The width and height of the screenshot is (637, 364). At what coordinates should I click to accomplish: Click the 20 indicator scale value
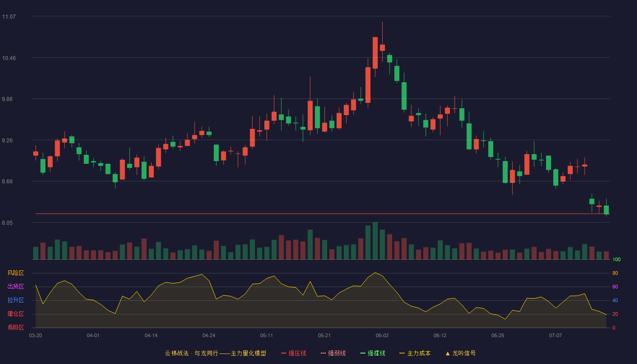coord(615,314)
